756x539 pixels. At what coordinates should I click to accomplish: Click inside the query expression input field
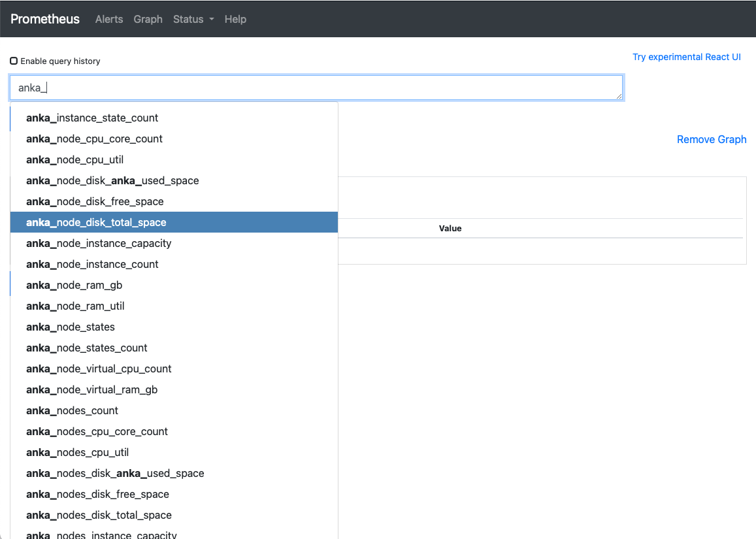point(316,87)
